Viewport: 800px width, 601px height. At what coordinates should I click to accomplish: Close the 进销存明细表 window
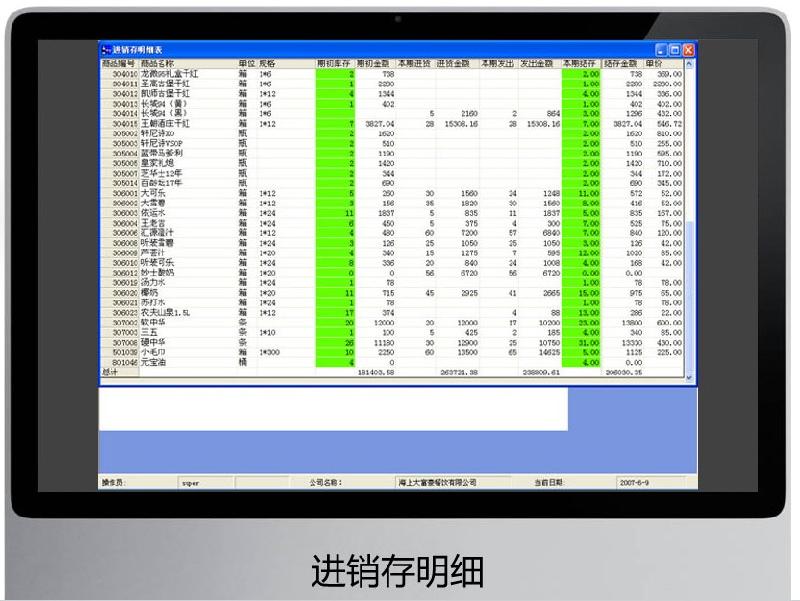688,49
